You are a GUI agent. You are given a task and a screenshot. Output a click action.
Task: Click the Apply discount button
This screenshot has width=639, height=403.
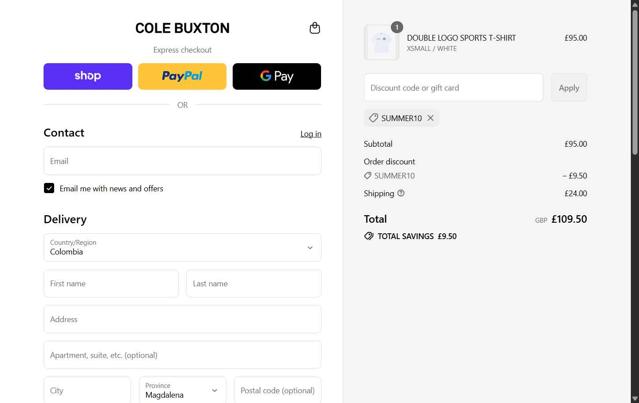[569, 88]
